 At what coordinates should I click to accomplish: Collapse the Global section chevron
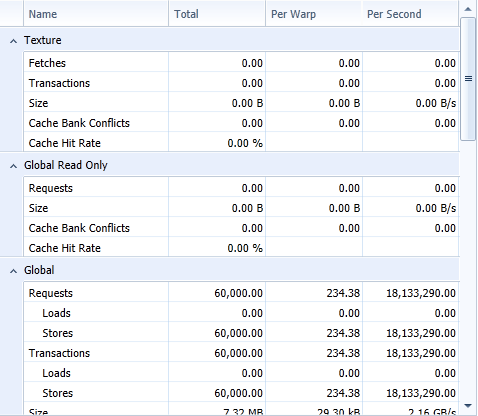(13, 271)
